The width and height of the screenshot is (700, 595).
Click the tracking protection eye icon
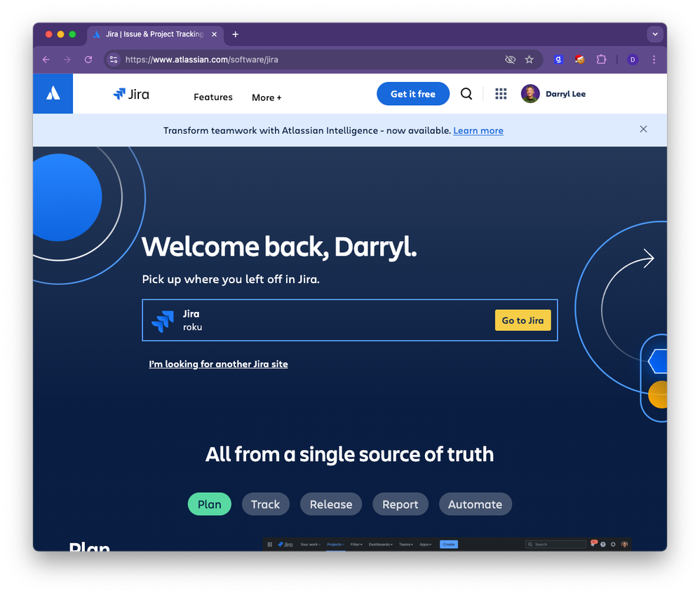[x=510, y=60]
